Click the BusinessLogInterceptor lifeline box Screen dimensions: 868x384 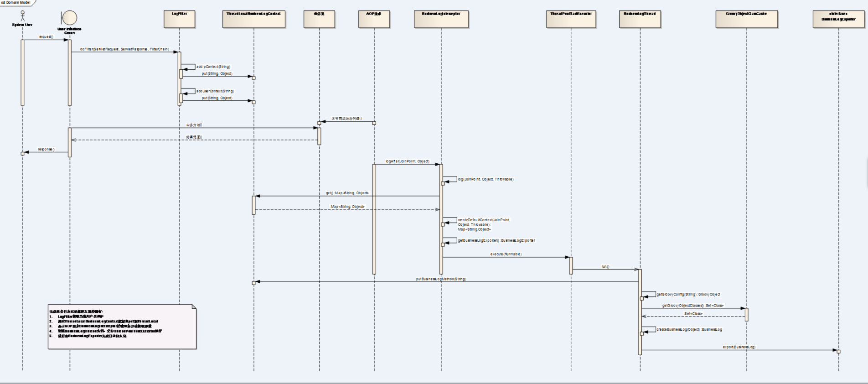click(441, 19)
